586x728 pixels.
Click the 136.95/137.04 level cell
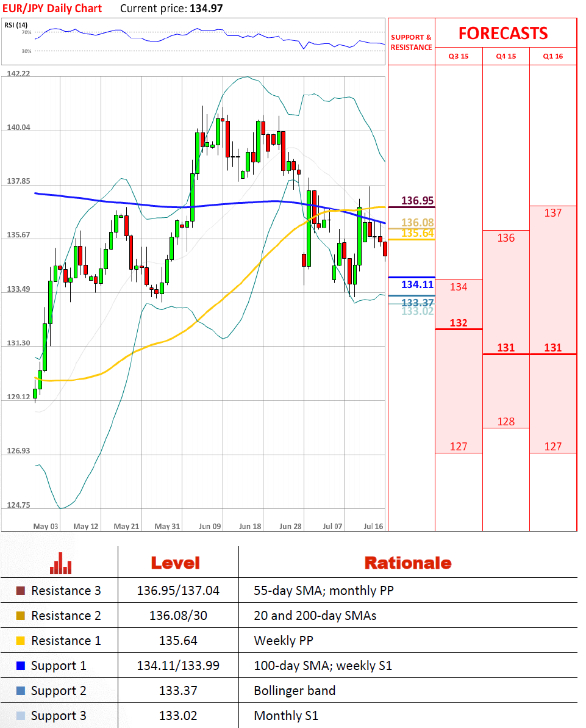click(x=178, y=591)
